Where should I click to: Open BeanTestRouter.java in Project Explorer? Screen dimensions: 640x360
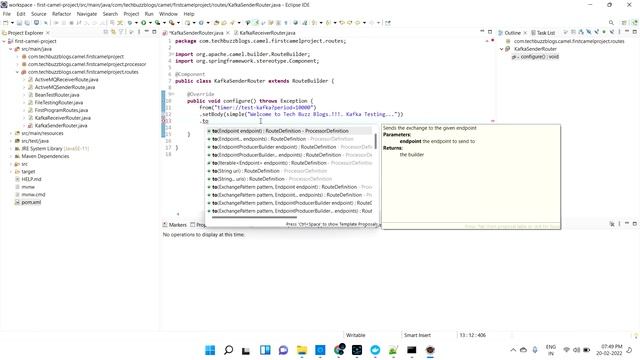pyautogui.click(x=57, y=95)
